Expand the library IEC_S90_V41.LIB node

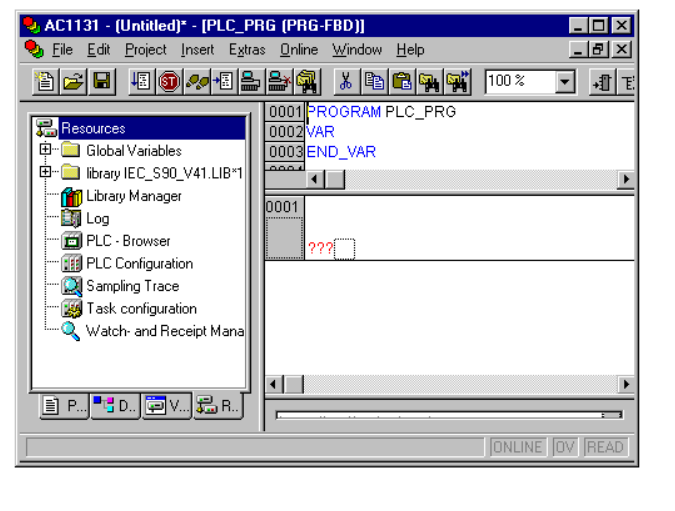click(x=45, y=173)
